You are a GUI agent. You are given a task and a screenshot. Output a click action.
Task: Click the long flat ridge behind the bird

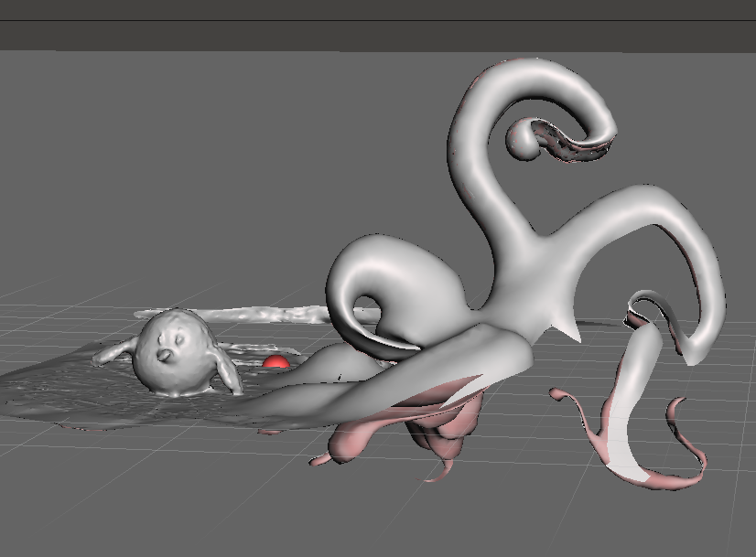(265, 314)
